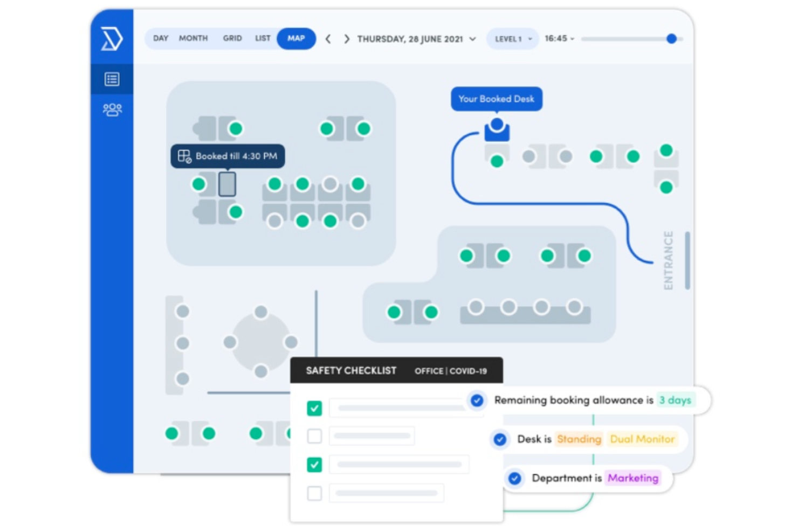Select the green desk directly below your booked desk
The width and height of the screenshot is (798, 532).
point(497,161)
